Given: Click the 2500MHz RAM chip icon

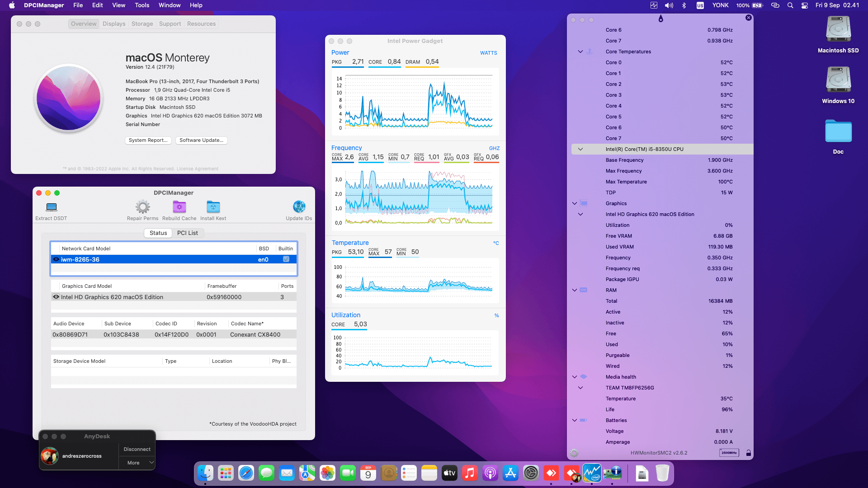Looking at the screenshot, I should [x=729, y=453].
